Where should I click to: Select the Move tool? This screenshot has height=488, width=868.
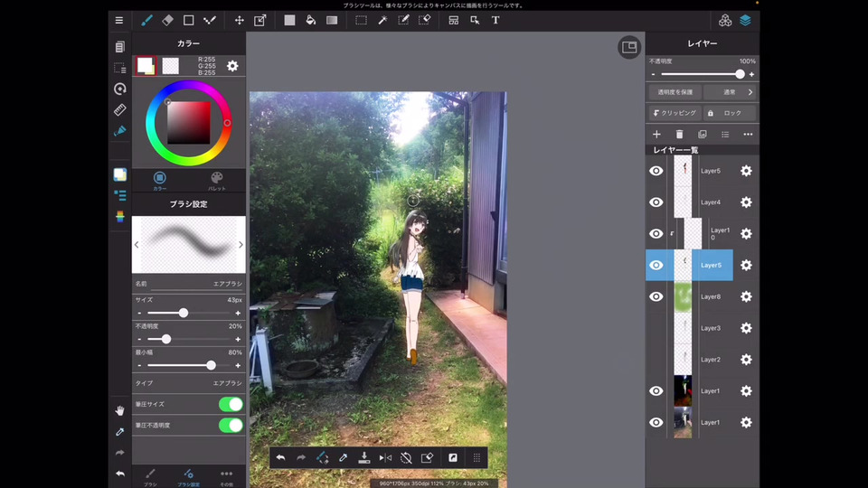(x=239, y=21)
